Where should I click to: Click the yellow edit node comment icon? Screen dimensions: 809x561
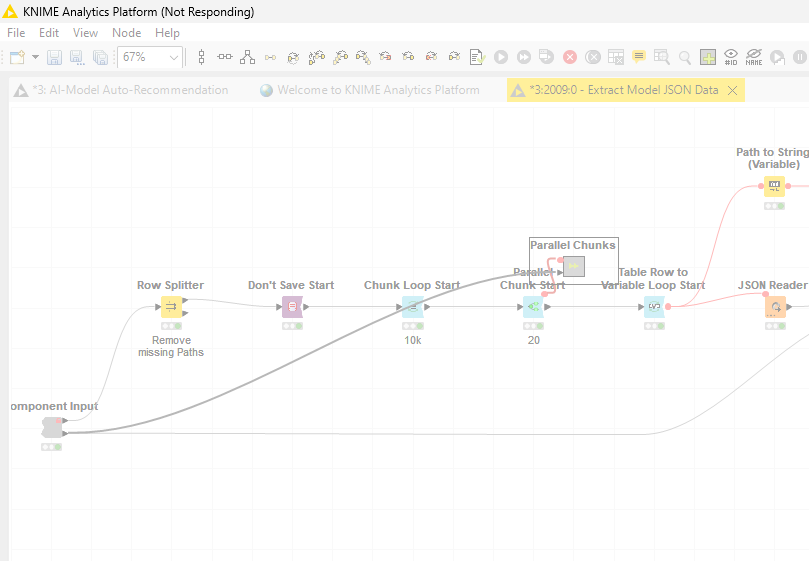tap(639, 57)
